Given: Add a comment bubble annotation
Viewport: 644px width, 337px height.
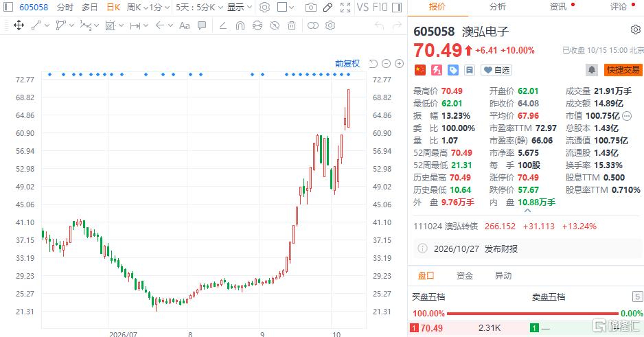Looking at the screenshot, I should click(x=202, y=25).
